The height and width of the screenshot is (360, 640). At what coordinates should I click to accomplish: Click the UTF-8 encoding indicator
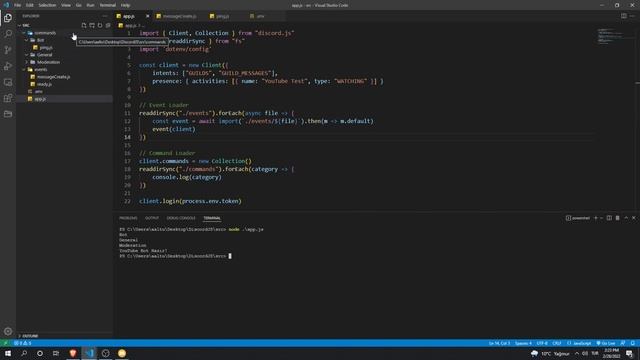[x=542, y=343]
